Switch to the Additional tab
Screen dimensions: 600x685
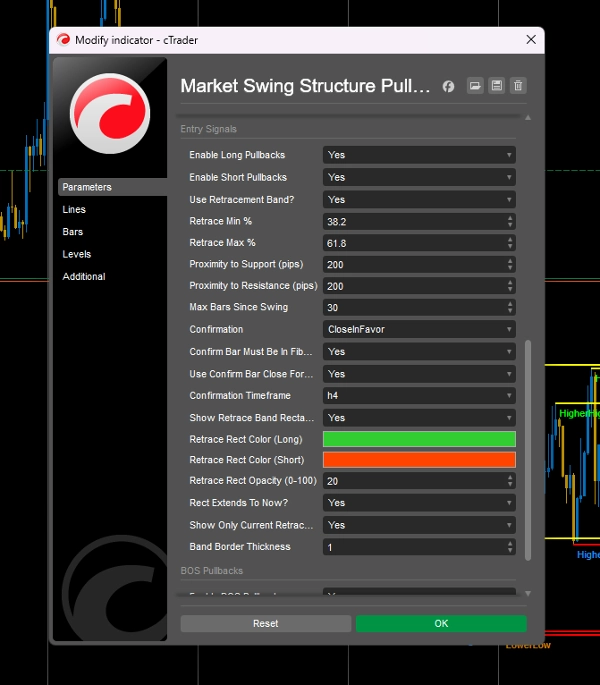click(83, 276)
